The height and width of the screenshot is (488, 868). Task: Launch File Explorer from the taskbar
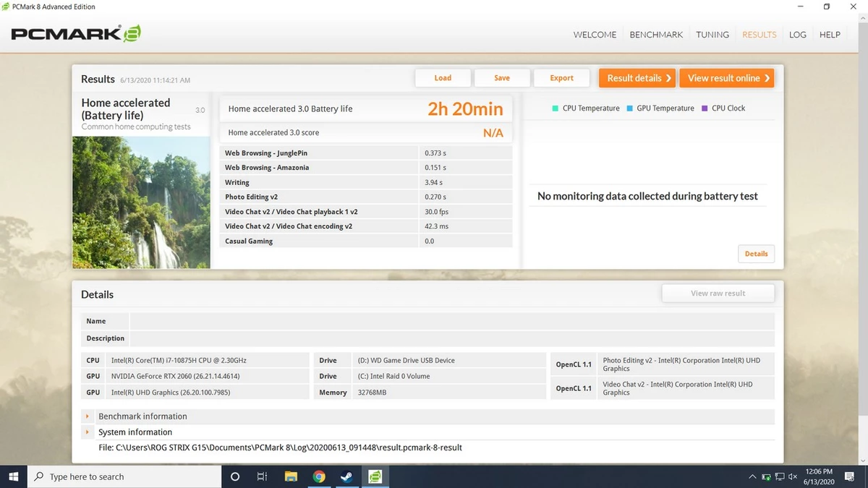291,476
